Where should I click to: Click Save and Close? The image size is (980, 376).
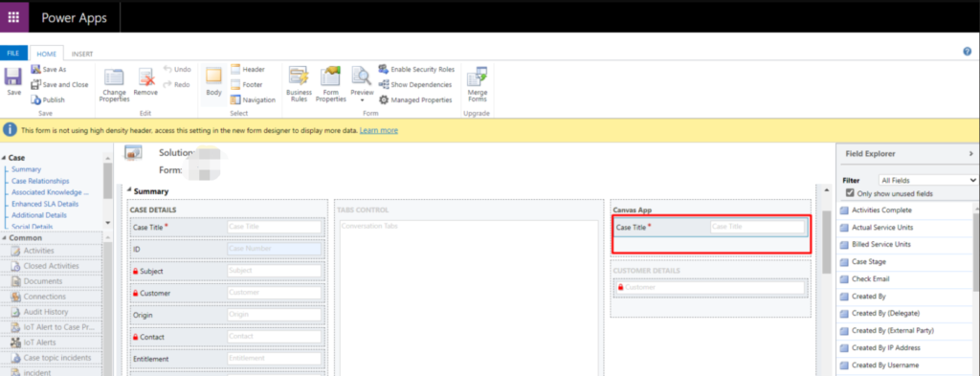pos(59,84)
